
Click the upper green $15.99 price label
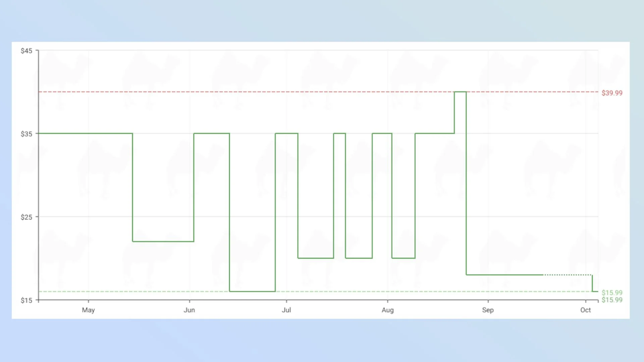point(612,293)
